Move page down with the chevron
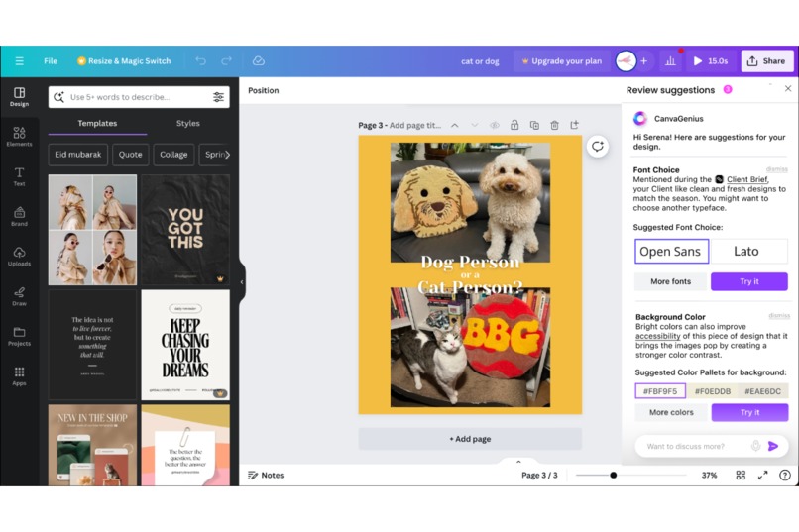 point(475,125)
